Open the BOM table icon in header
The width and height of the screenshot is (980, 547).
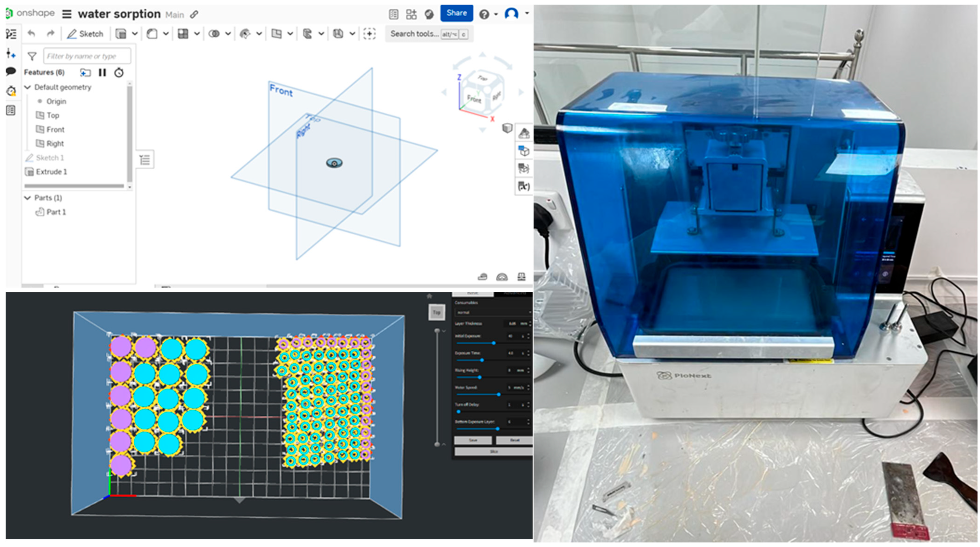[x=394, y=15]
